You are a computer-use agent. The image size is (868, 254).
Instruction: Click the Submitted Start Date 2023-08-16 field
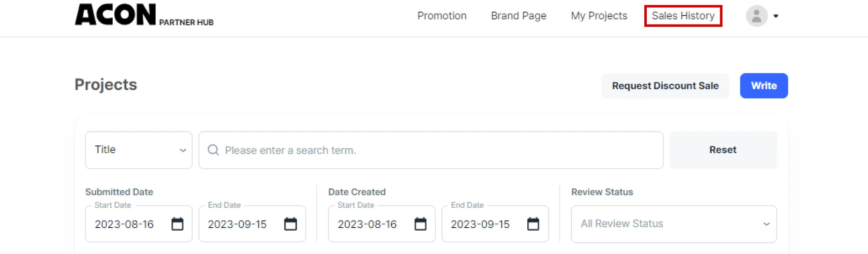click(x=125, y=224)
